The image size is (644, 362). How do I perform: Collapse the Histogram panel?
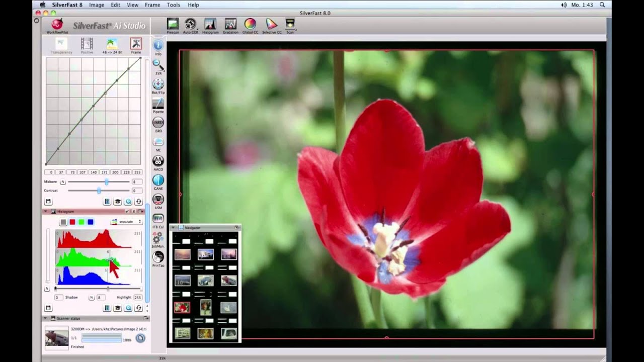[x=46, y=212]
